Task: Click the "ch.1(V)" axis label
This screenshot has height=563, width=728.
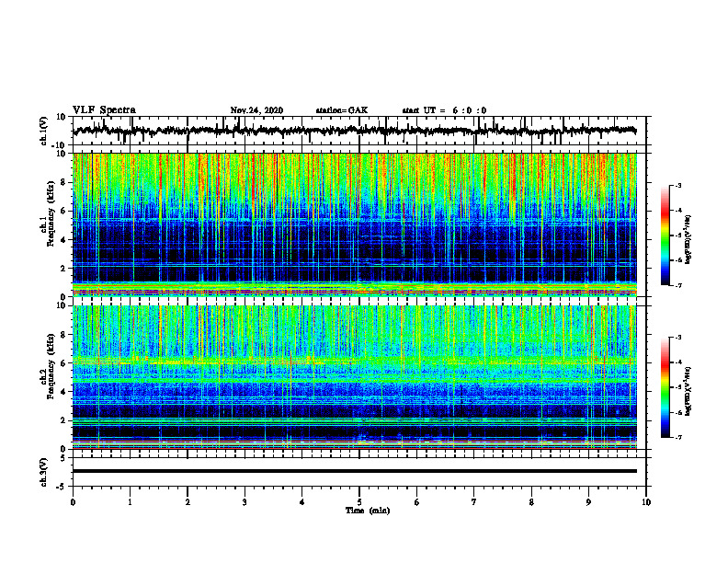Action: [x=44, y=131]
